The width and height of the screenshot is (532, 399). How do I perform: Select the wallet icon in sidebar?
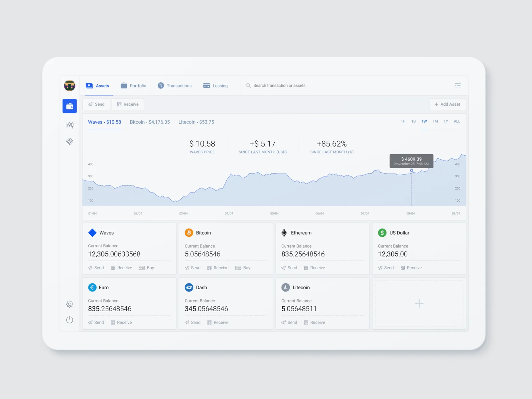[x=69, y=106]
